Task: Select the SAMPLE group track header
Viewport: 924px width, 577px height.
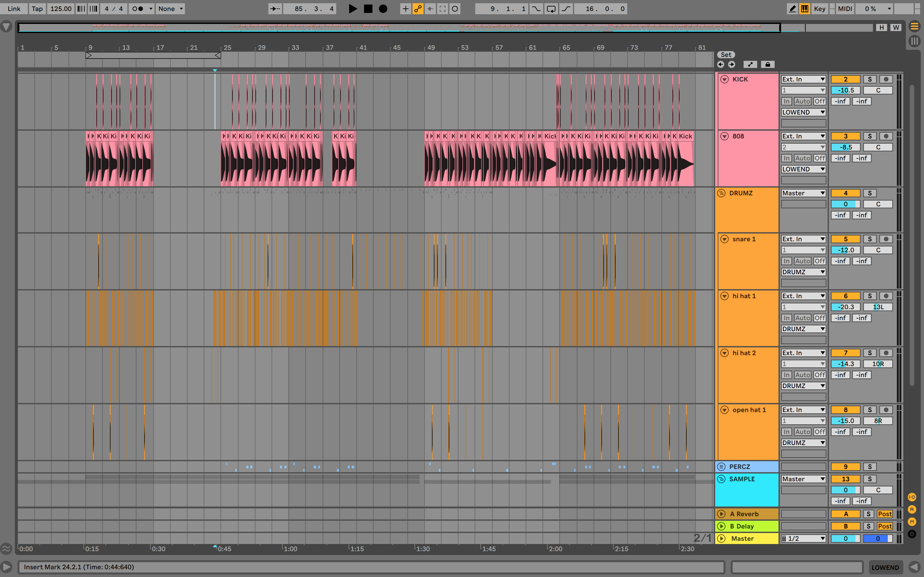Action: click(x=747, y=490)
